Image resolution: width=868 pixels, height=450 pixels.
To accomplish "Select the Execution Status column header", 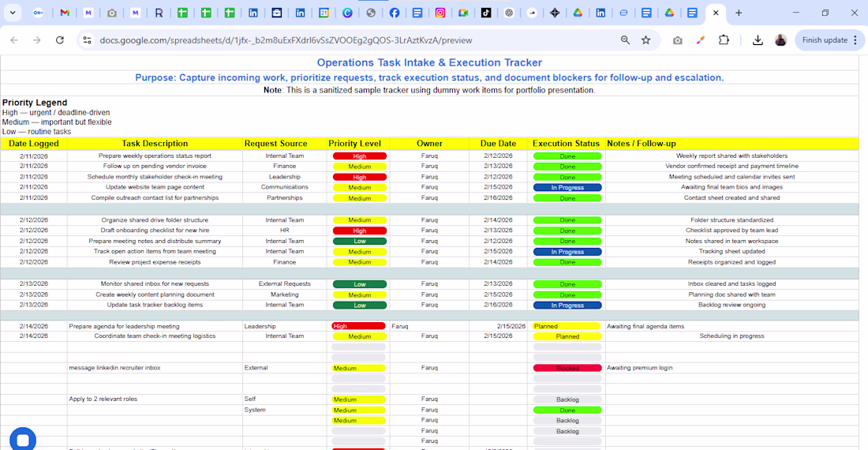I will [x=566, y=144].
